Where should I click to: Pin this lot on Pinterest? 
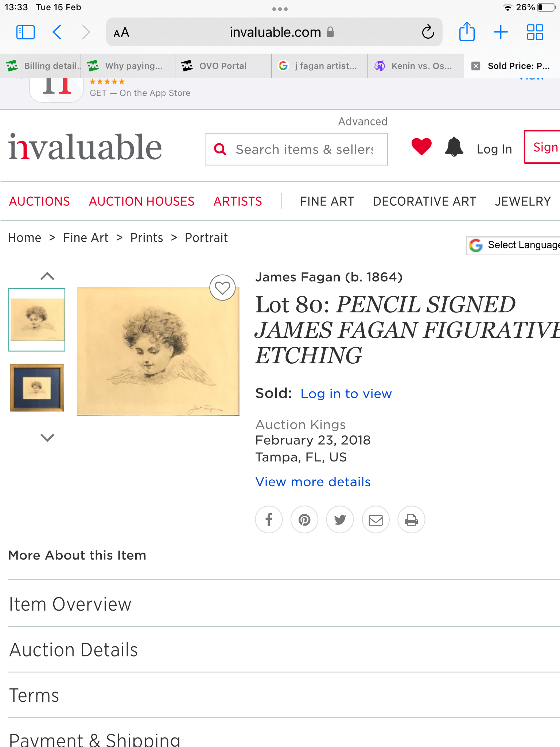[x=304, y=519]
